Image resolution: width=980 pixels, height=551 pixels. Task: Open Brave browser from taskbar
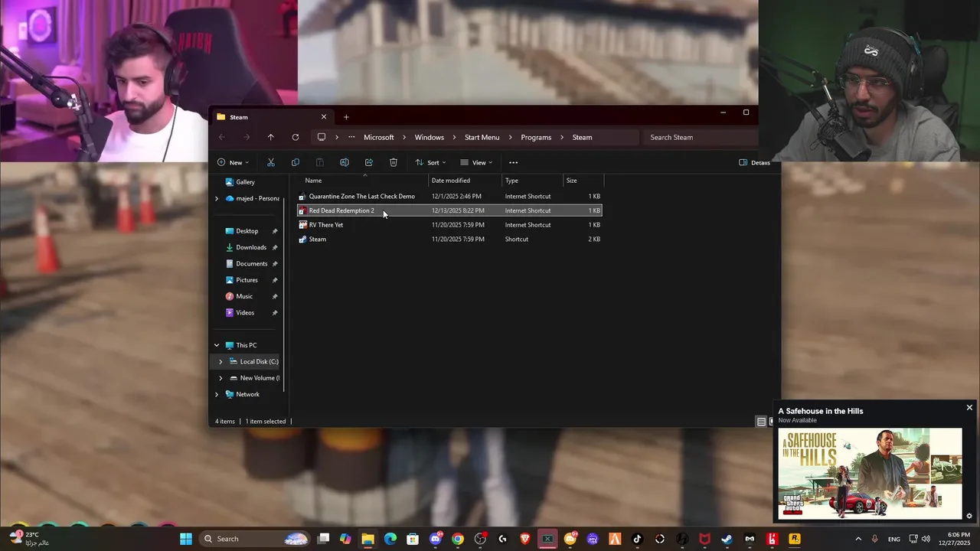tap(525, 539)
